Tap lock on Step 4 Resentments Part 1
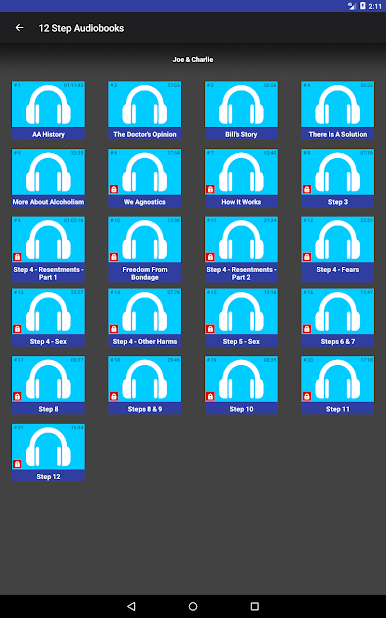 coord(17,257)
